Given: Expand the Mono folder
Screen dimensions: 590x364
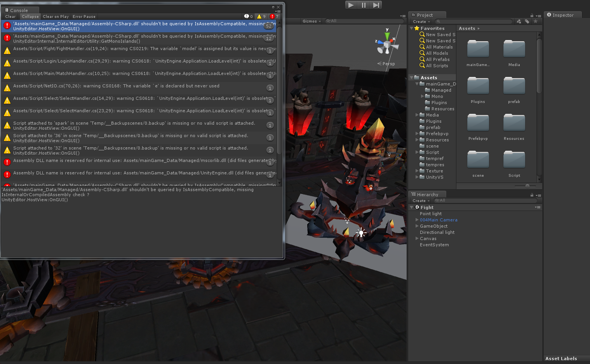Looking at the screenshot, I should pyautogui.click(x=423, y=96).
